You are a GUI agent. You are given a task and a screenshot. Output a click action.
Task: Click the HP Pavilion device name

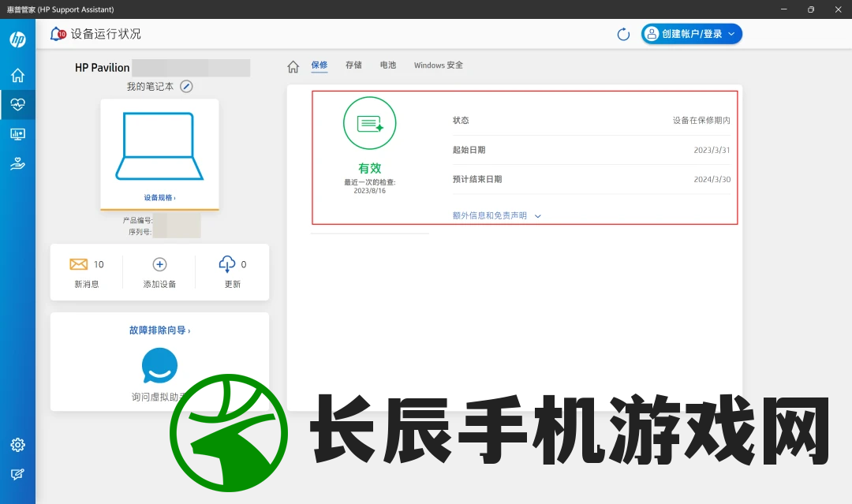point(102,68)
